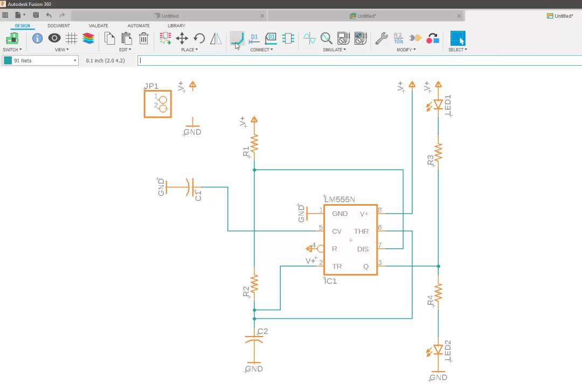Select the scope-screen meter probe icon
Viewport: 582px width, 392px height.
click(x=361, y=38)
